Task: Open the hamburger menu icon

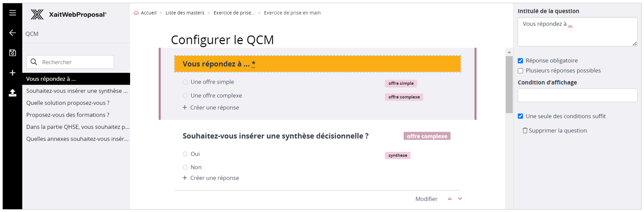Action: tap(12, 13)
